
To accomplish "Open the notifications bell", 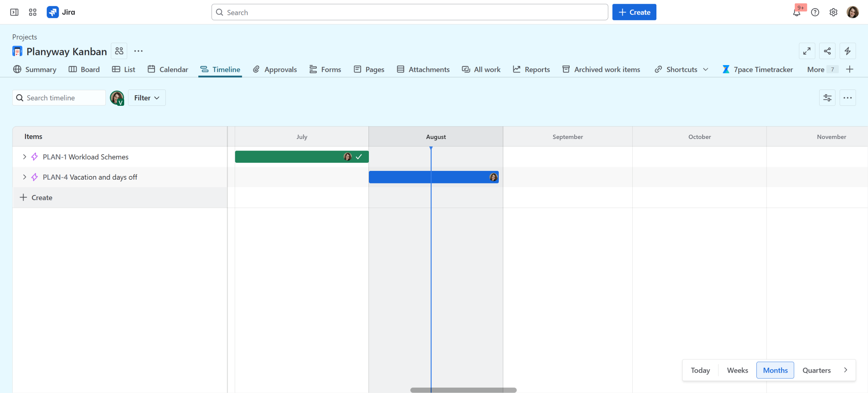I will [796, 13].
